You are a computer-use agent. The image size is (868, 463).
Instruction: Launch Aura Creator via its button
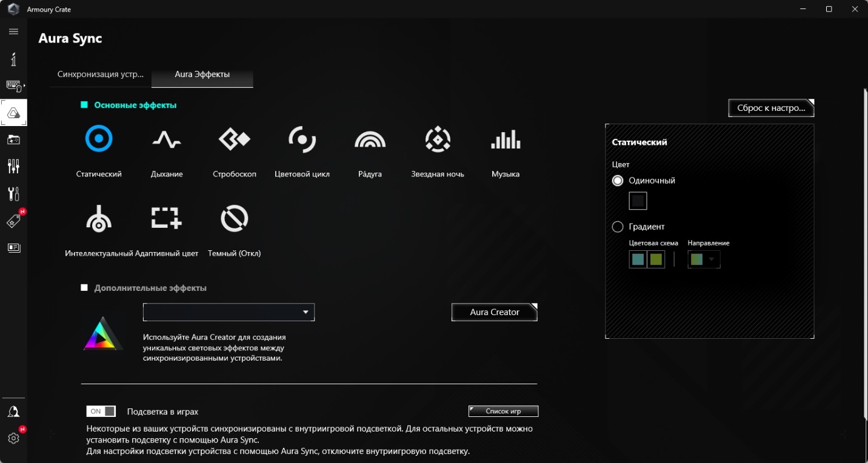495,312
